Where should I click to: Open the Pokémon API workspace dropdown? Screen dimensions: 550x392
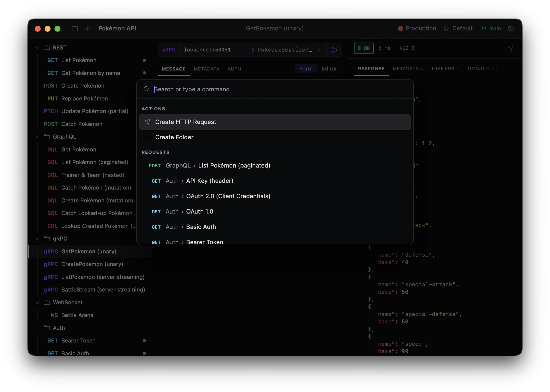point(121,28)
